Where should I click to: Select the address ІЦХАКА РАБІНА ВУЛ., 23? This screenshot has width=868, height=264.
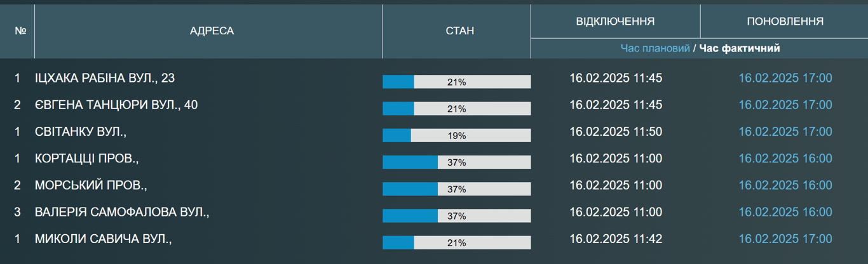(x=105, y=78)
